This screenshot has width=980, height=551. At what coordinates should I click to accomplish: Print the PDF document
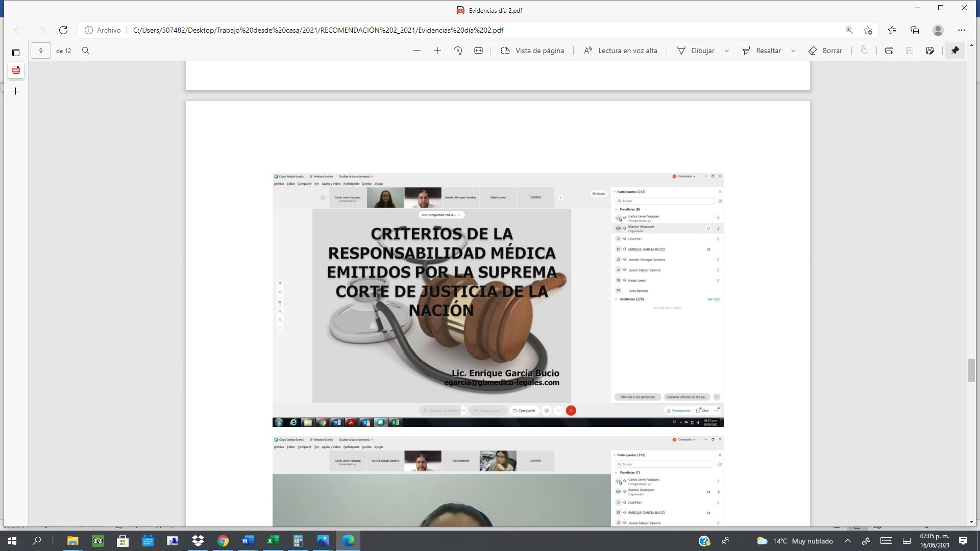click(889, 51)
